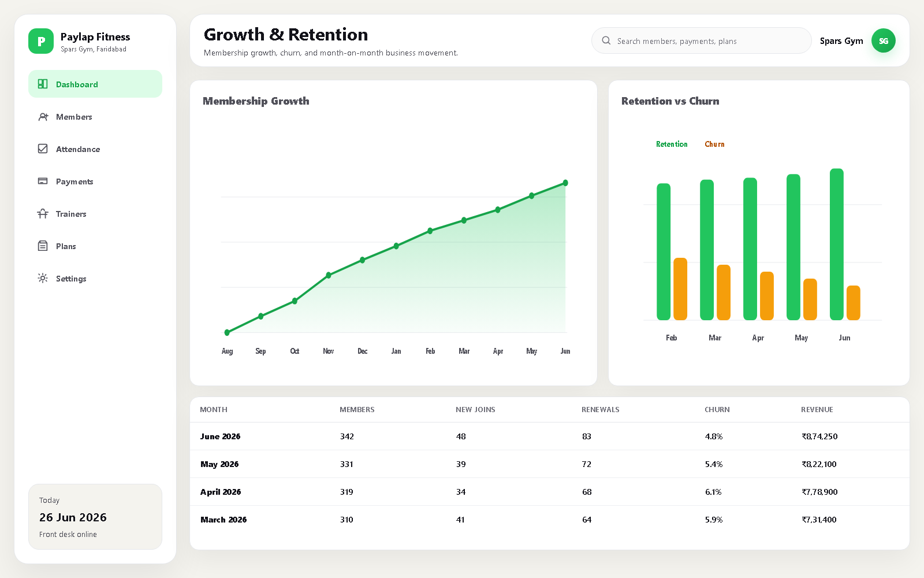Click the RENEWALS column header
The image size is (924, 578).
click(x=600, y=409)
